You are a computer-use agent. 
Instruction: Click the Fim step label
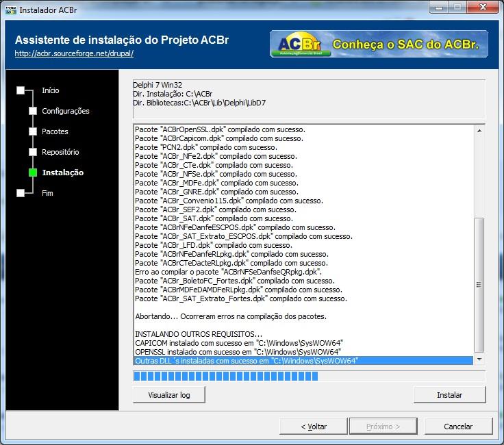pyautogui.click(x=47, y=193)
